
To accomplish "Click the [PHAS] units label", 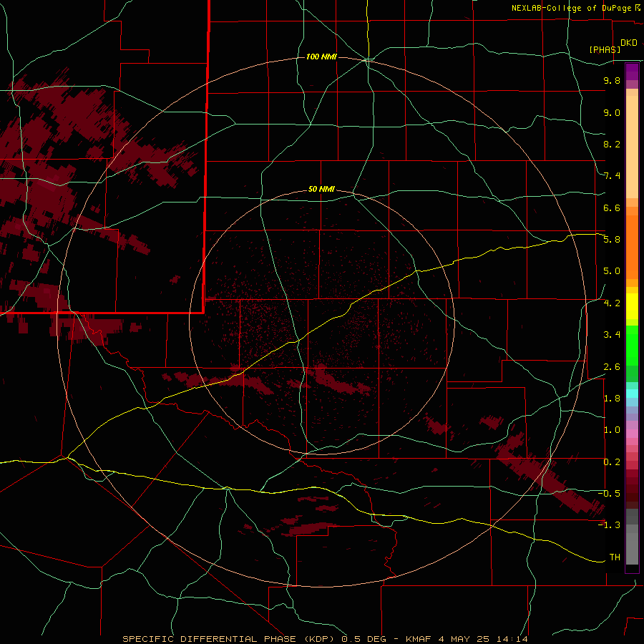I will pos(605,49).
